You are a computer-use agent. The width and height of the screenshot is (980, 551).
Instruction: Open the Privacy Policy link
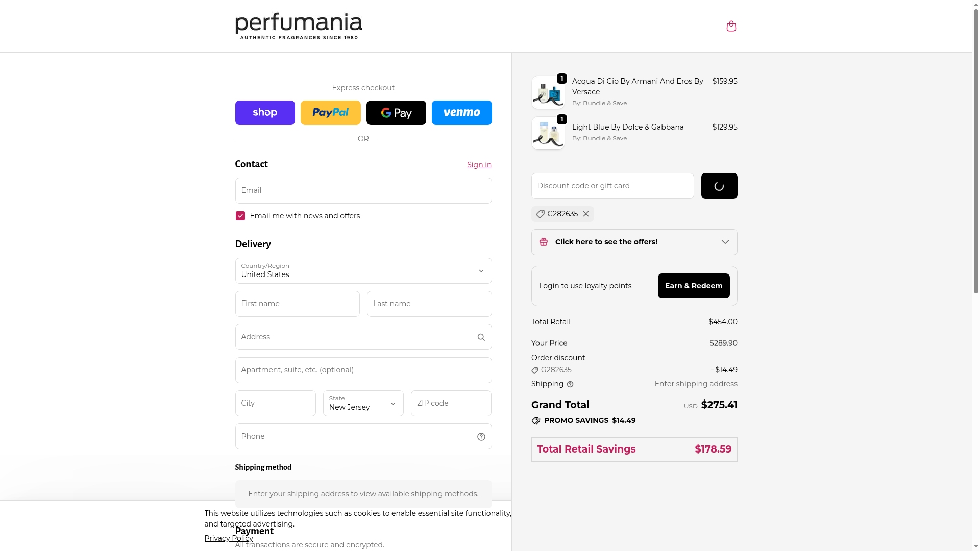pos(229,538)
